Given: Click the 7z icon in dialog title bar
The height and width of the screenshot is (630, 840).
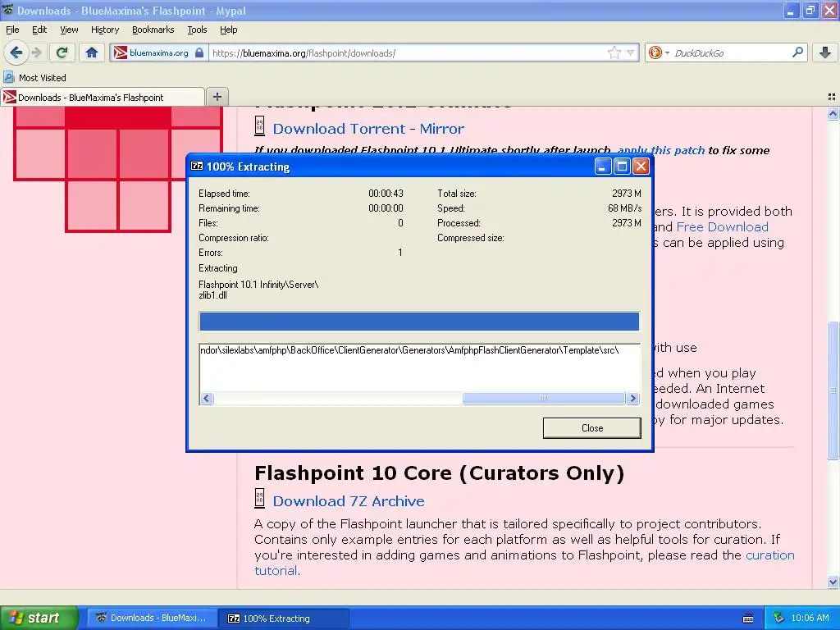Looking at the screenshot, I should pos(197,166).
